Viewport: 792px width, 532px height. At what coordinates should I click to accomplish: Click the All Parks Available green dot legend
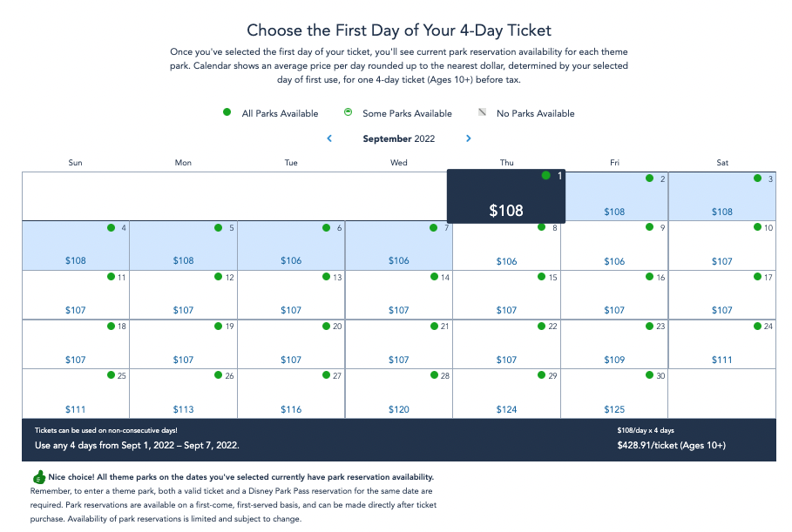coord(227,112)
